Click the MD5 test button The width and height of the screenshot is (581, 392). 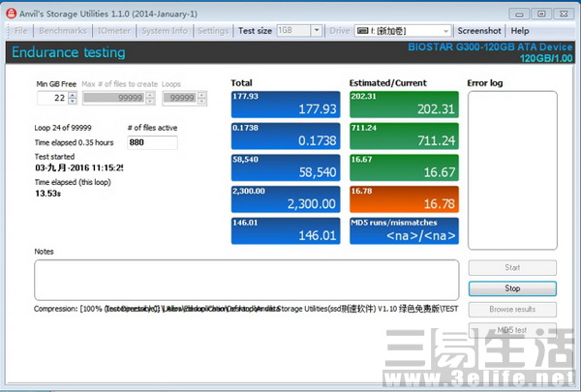coord(512,330)
